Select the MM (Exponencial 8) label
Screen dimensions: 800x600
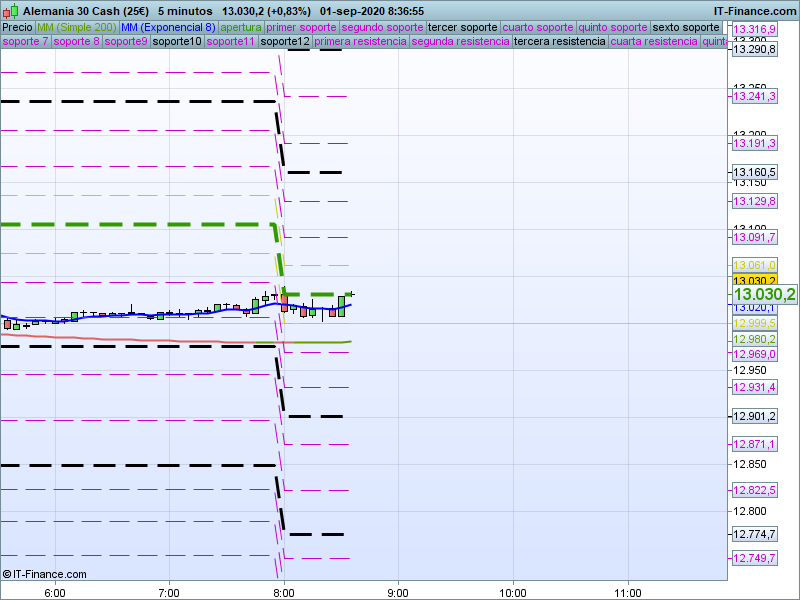point(161,27)
